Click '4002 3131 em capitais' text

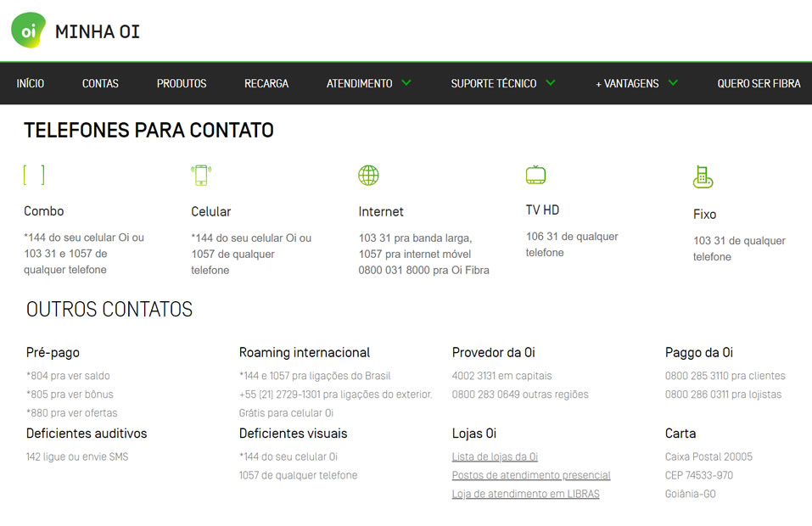tap(501, 376)
